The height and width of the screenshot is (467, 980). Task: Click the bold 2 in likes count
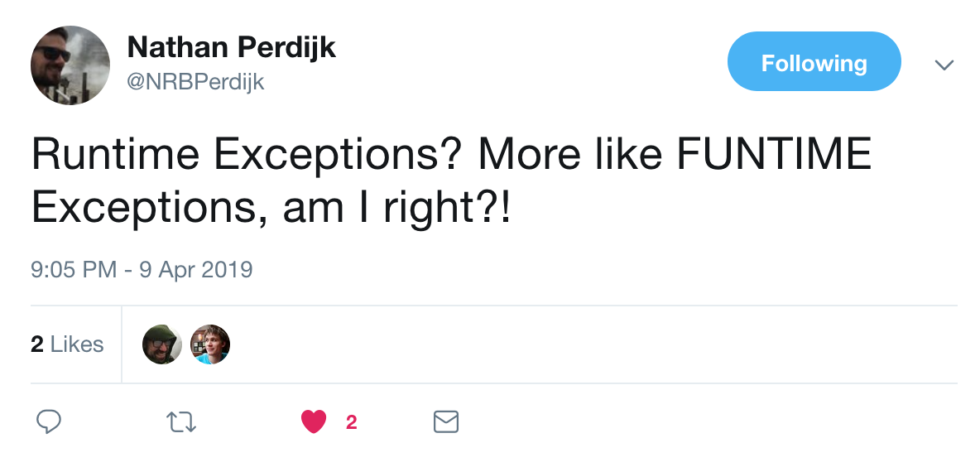coord(37,344)
